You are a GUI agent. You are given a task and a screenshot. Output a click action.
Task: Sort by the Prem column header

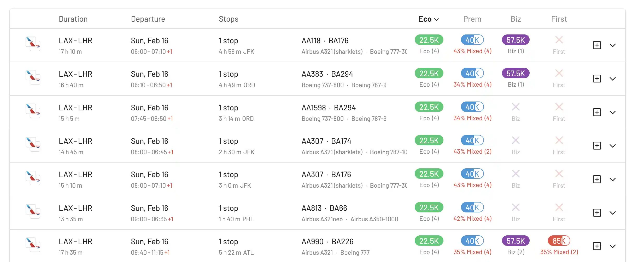472,19
